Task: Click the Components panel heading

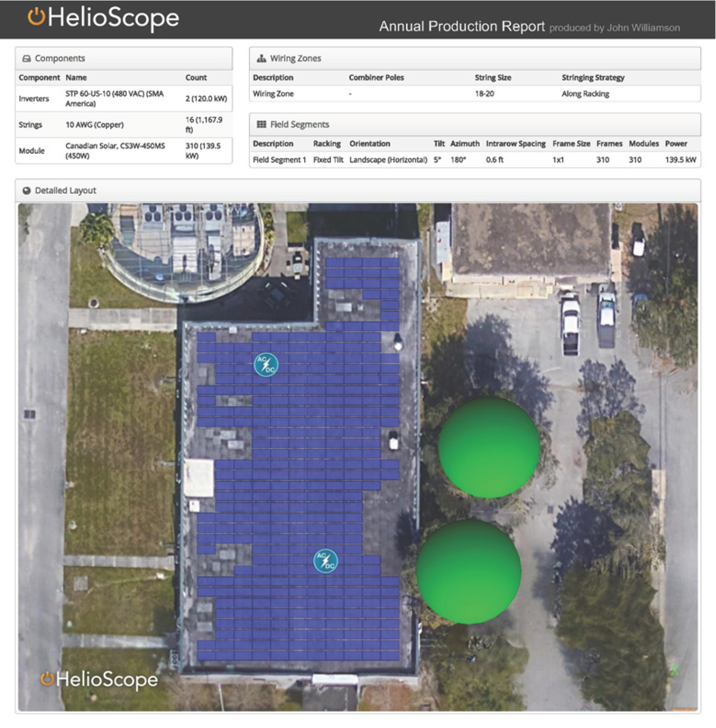Action: 60,58
